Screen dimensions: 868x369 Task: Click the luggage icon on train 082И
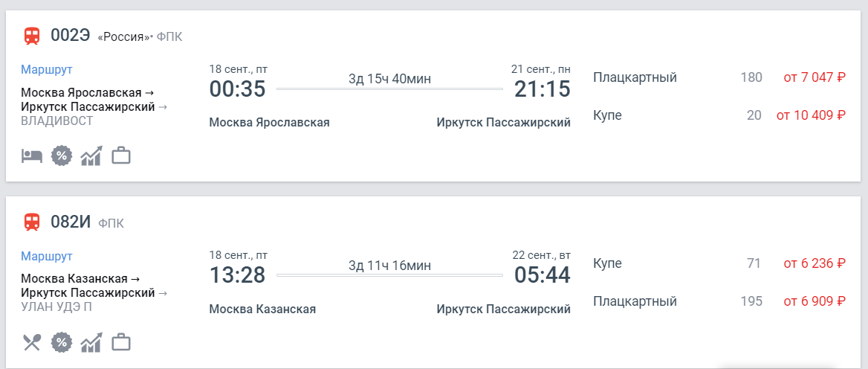point(120,342)
